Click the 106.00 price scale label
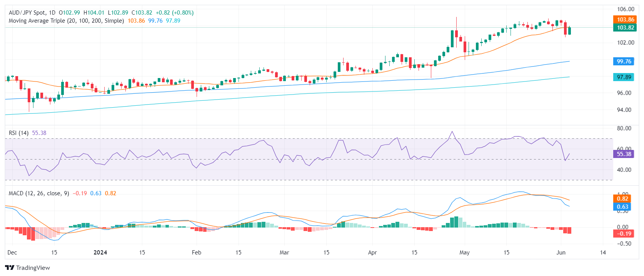 [x=626, y=9]
